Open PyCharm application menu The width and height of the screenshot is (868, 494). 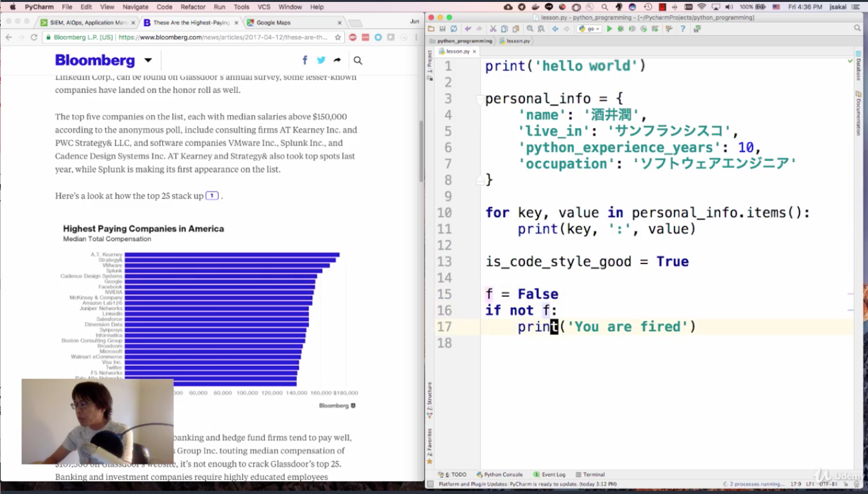[39, 7]
